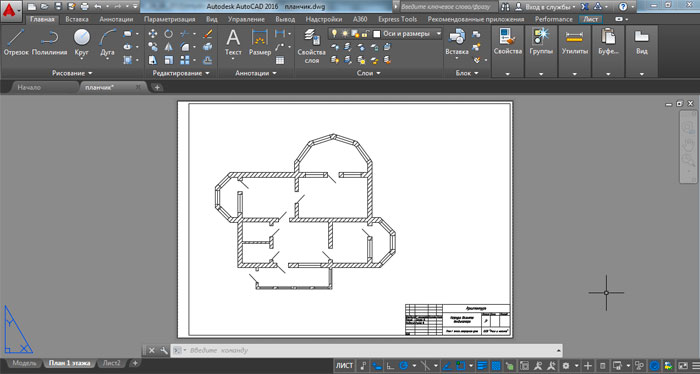Click the Fillet tool icon
This screenshot has height=374, width=700.
coord(184,46)
